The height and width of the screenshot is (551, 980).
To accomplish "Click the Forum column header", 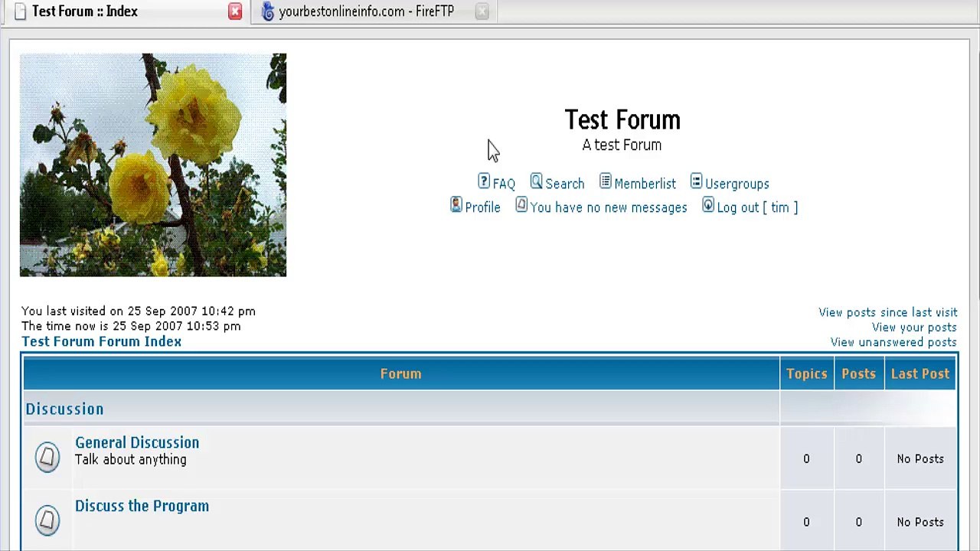I will 400,373.
